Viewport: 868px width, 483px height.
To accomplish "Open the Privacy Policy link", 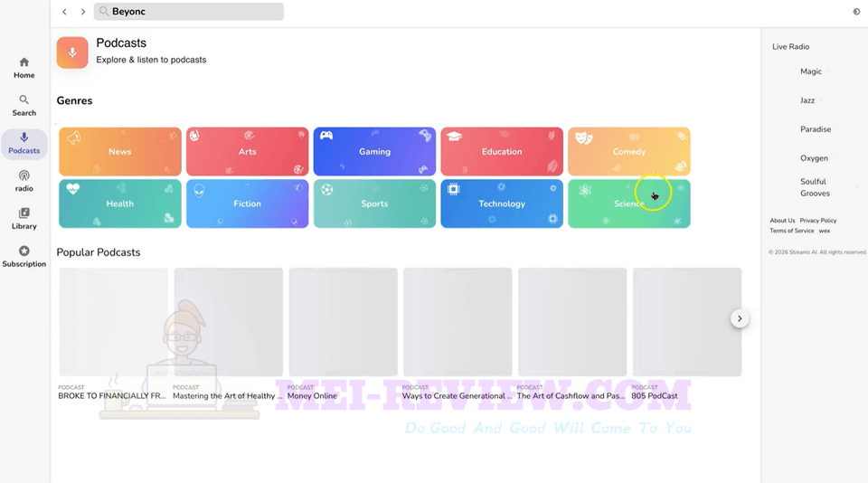I will 818,221.
